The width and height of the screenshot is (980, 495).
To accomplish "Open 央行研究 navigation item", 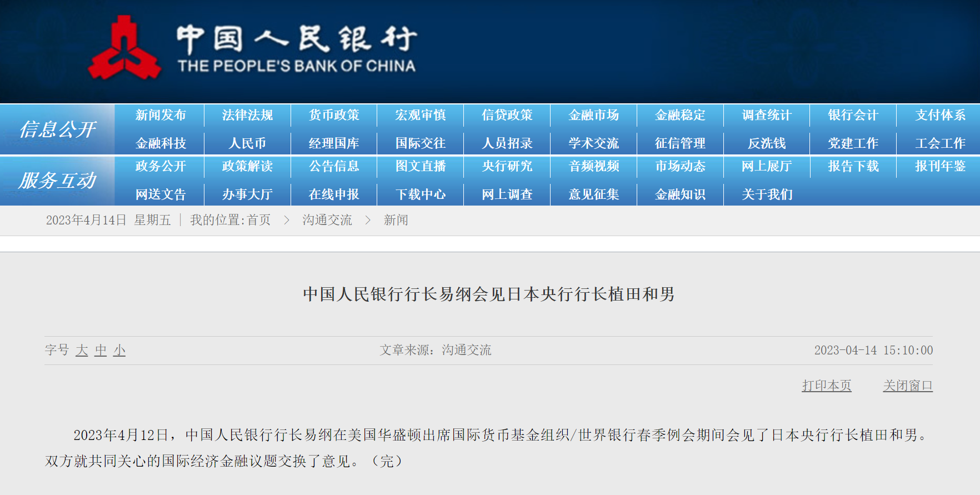I will pos(507,166).
